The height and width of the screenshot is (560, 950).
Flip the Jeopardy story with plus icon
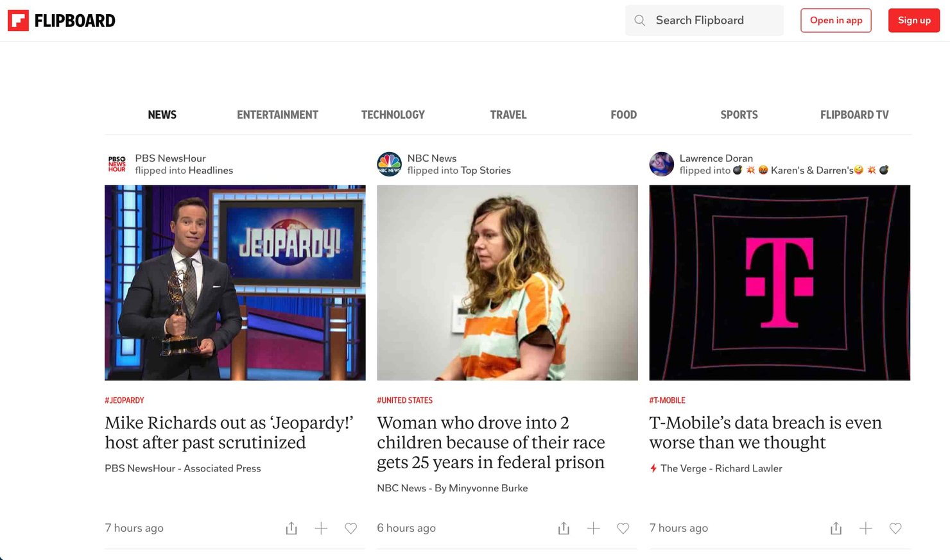pos(321,528)
